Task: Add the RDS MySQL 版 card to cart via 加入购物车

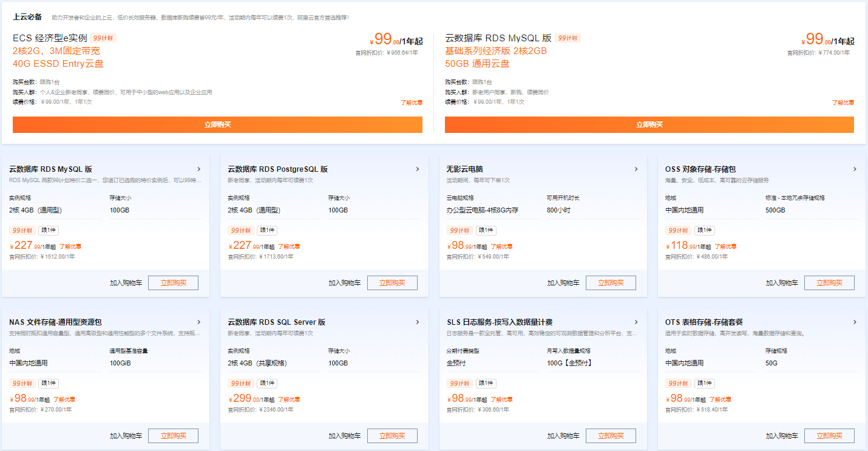Action: [126, 283]
